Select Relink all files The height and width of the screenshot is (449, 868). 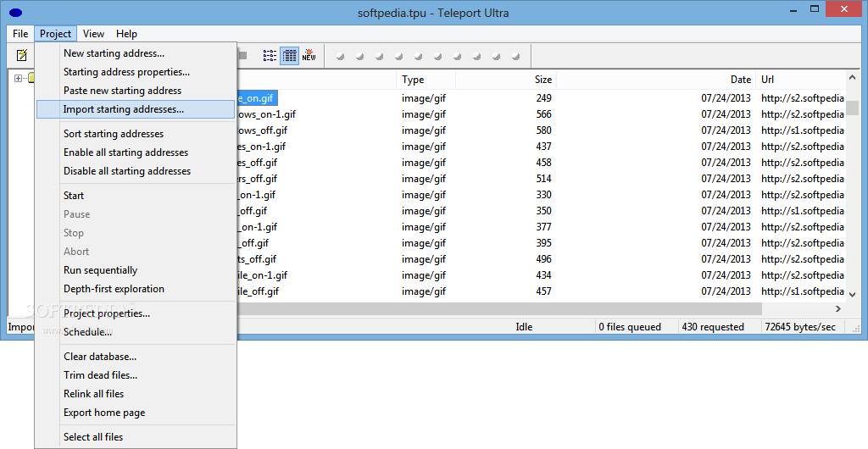tap(136, 394)
